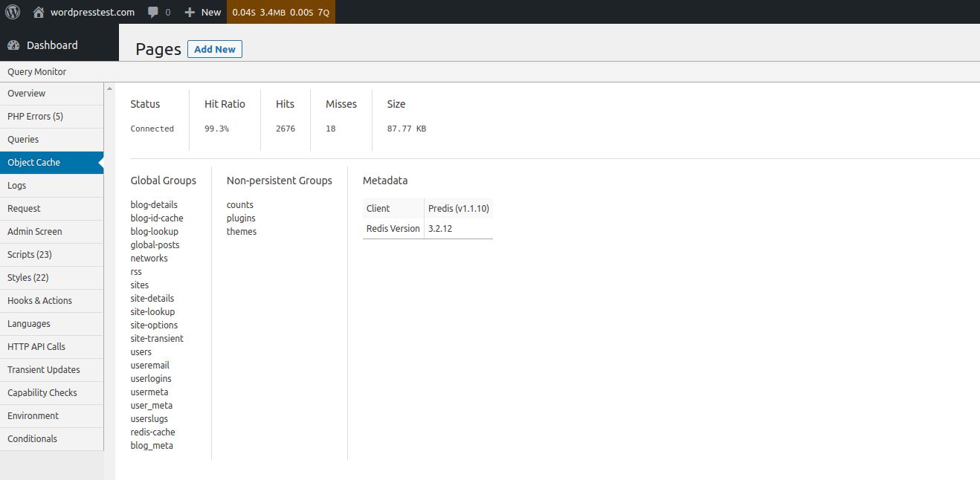View the PHP Errors panel

click(34, 116)
